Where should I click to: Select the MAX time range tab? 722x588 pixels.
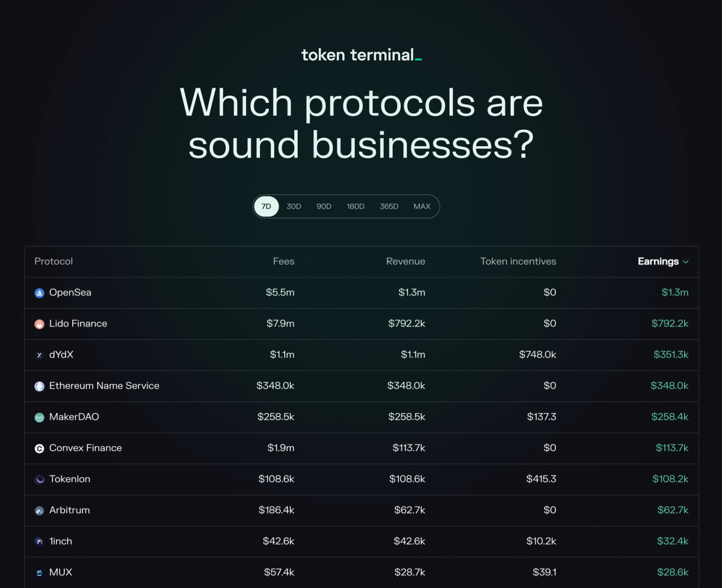point(422,206)
